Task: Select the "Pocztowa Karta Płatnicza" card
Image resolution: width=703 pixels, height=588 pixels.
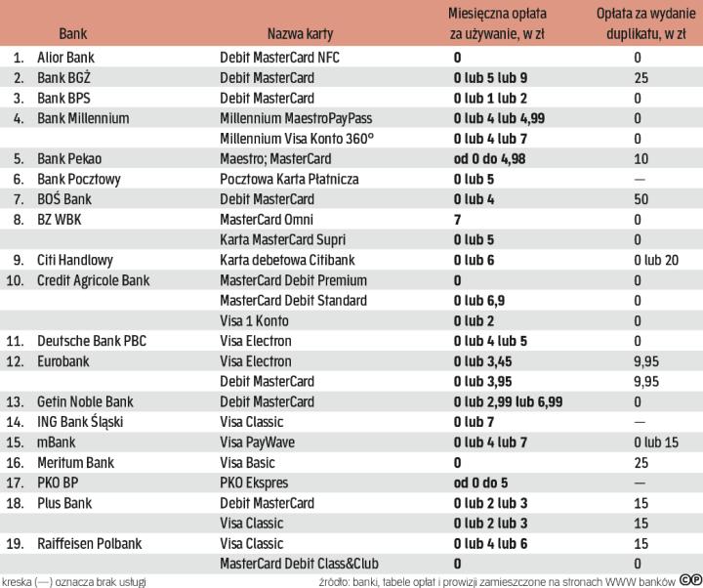Action: [x=290, y=179]
